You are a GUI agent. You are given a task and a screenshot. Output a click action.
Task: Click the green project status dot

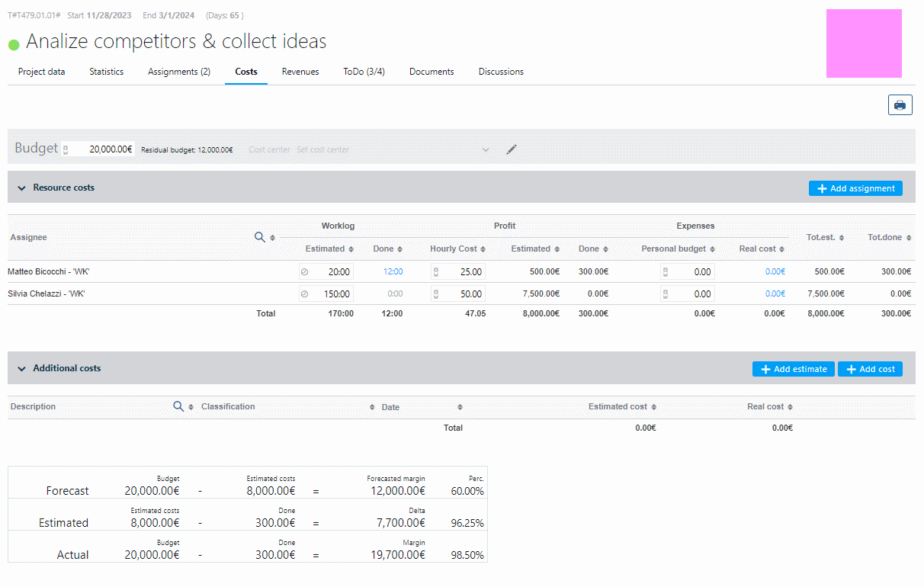point(12,44)
